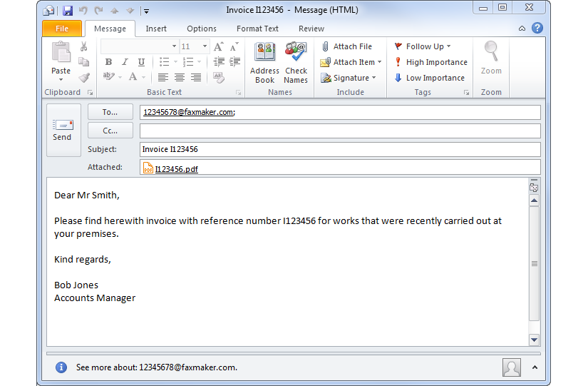The width and height of the screenshot is (588, 386).
Task: Customize the Quick Access Toolbar dropdown
Action: pos(147,11)
